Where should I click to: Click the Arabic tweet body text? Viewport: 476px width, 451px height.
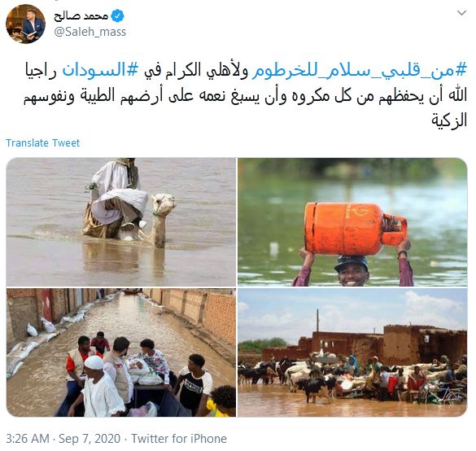pos(245,95)
